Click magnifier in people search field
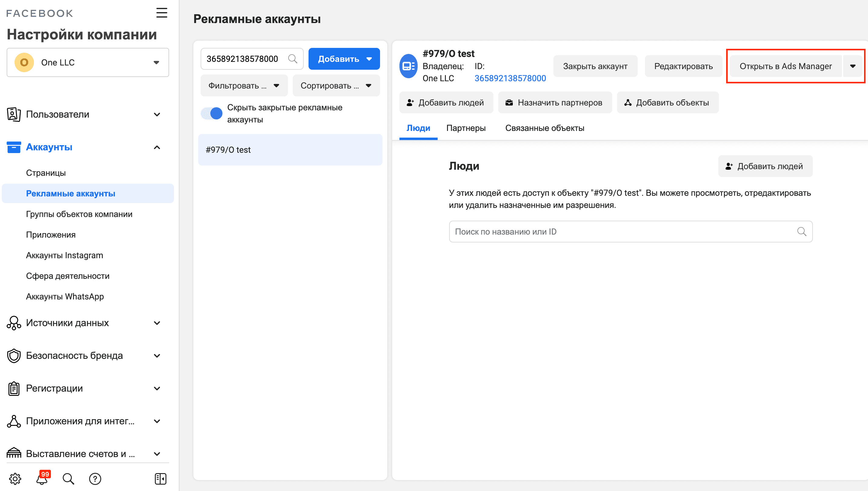868x491 pixels. click(x=802, y=231)
